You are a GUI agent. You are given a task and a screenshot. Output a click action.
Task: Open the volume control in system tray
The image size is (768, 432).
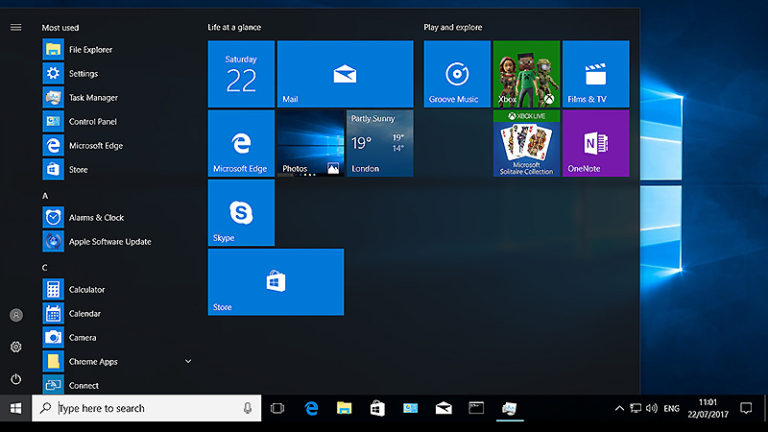pyautogui.click(x=652, y=408)
